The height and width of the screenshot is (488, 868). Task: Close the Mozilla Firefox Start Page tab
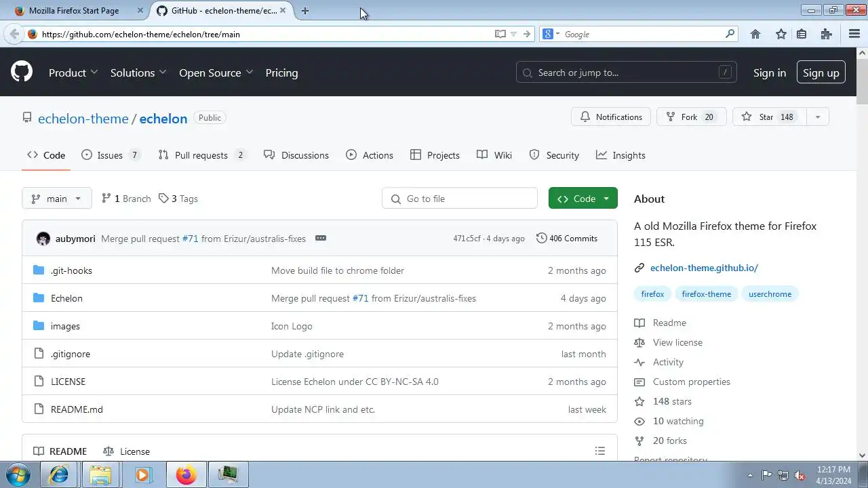[x=140, y=11]
